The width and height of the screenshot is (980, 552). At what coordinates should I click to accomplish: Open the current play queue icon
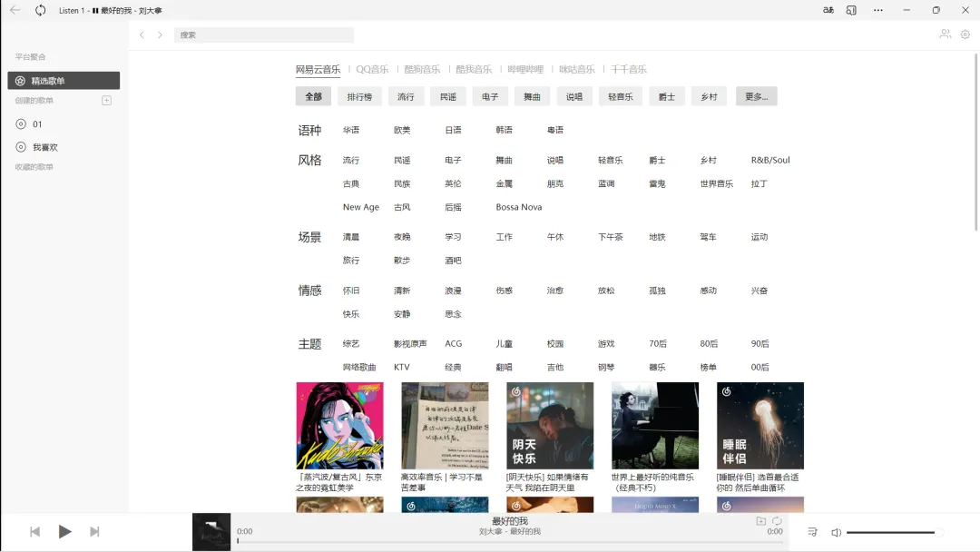(x=812, y=532)
